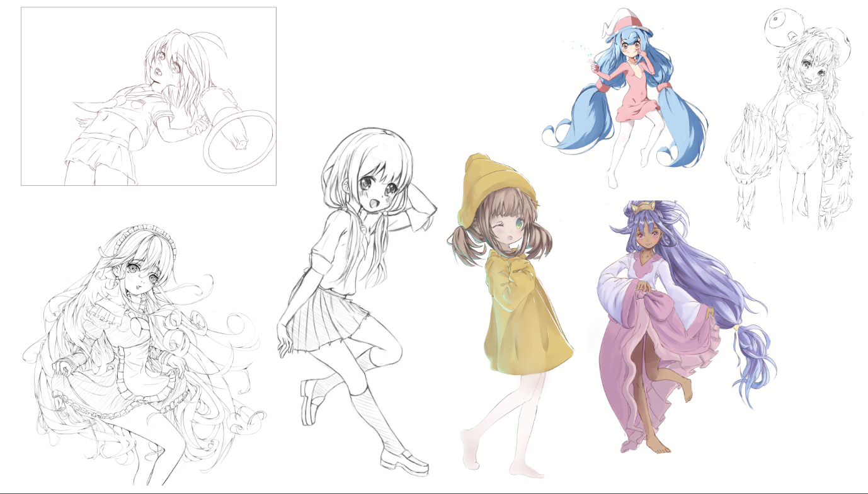Select the girl in yellow raincoat

[x=511, y=315]
